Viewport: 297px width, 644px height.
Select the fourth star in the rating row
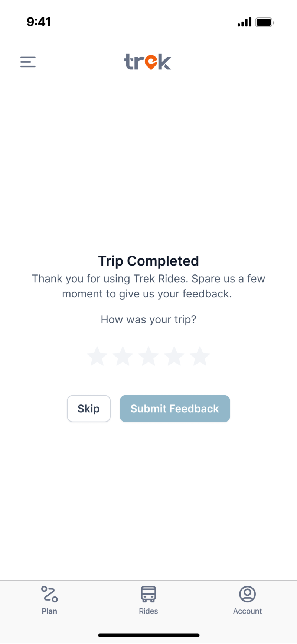pos(174,356)
